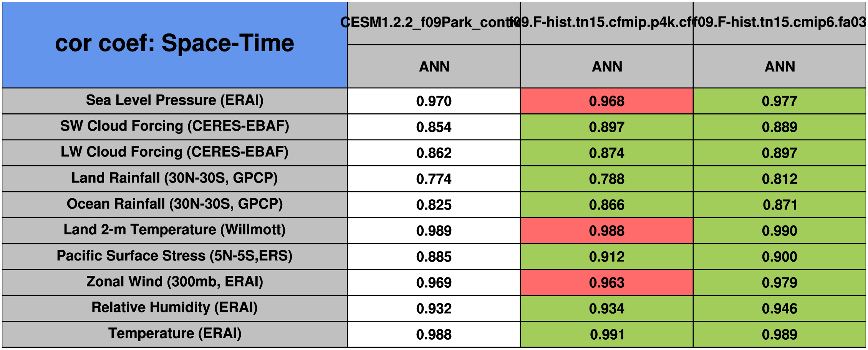Image resolution: width=868 pixels, height=350 pixels.
Task: Click the Zonal Wind (300mb, ERAI) row label
Action: point(175,282)
